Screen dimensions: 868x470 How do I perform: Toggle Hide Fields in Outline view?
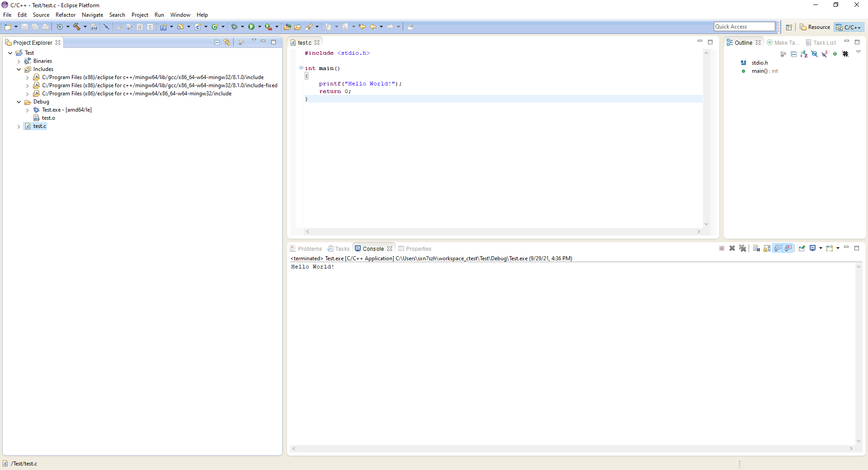coord(814,54)
